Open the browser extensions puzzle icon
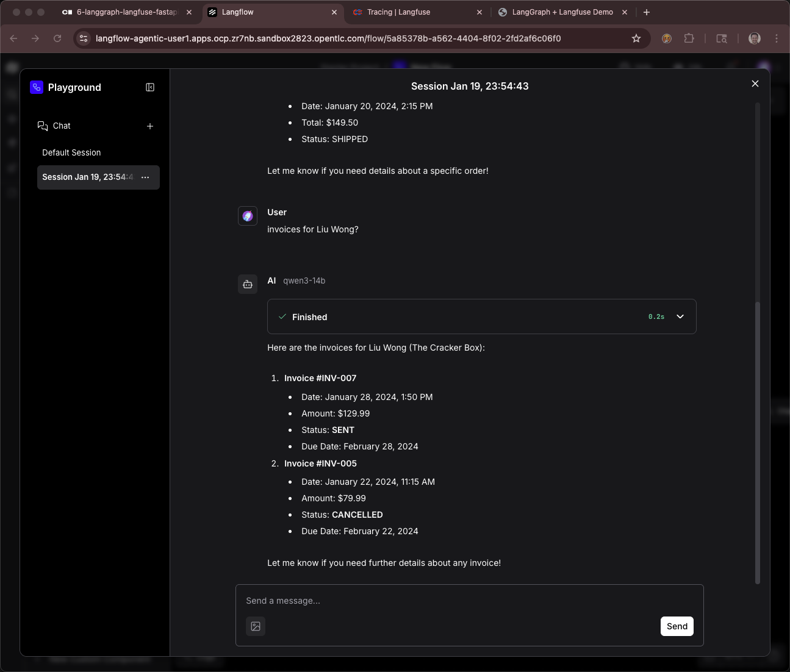The height and width of the screenshot is (672, 790). pyautogui.click(x=689, y=38)
